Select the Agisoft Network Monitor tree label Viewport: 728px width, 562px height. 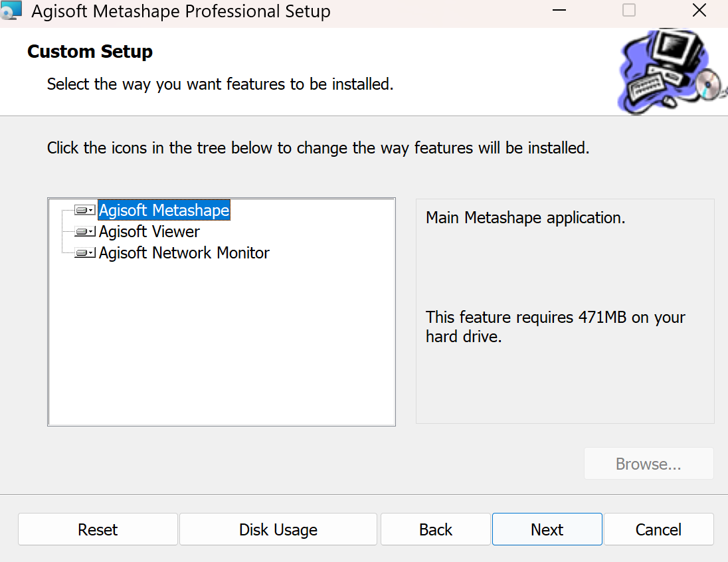click(184, 253)
